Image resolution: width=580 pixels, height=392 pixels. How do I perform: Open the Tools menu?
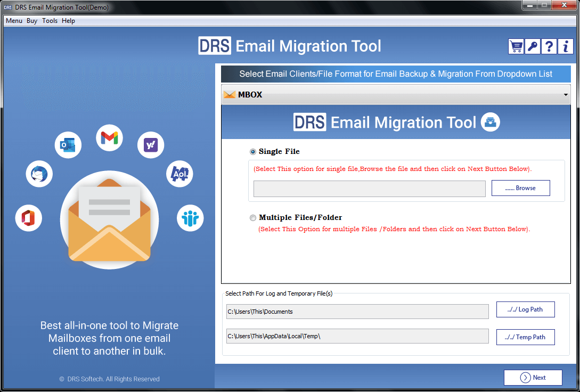tap(50, 20)
